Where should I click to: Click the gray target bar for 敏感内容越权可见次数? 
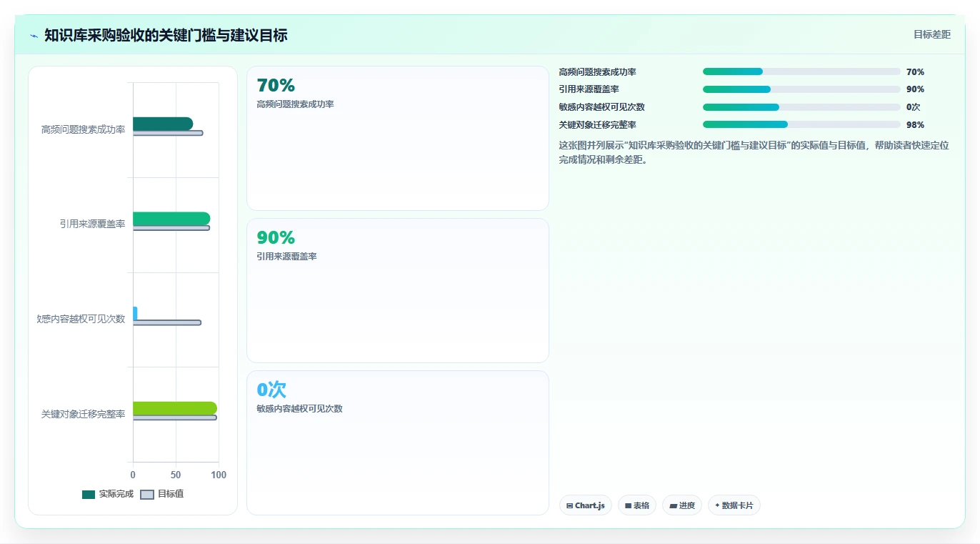coord(167,322)
